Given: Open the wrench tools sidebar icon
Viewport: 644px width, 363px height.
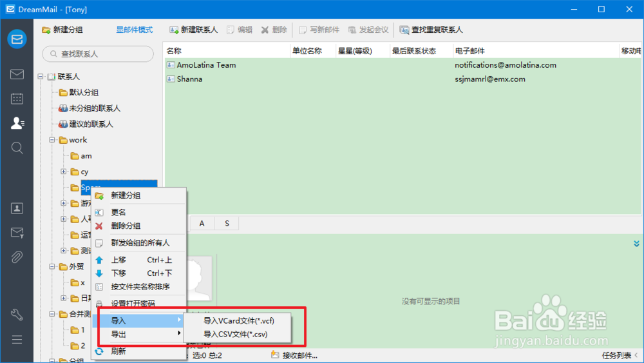Looking at the screenshot, I should [17, 315].
